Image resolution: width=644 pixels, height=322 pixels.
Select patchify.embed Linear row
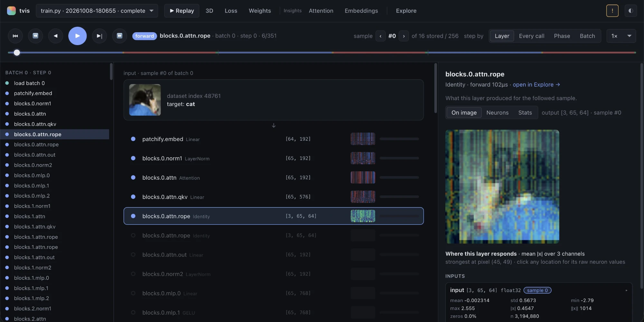point(274,139)
